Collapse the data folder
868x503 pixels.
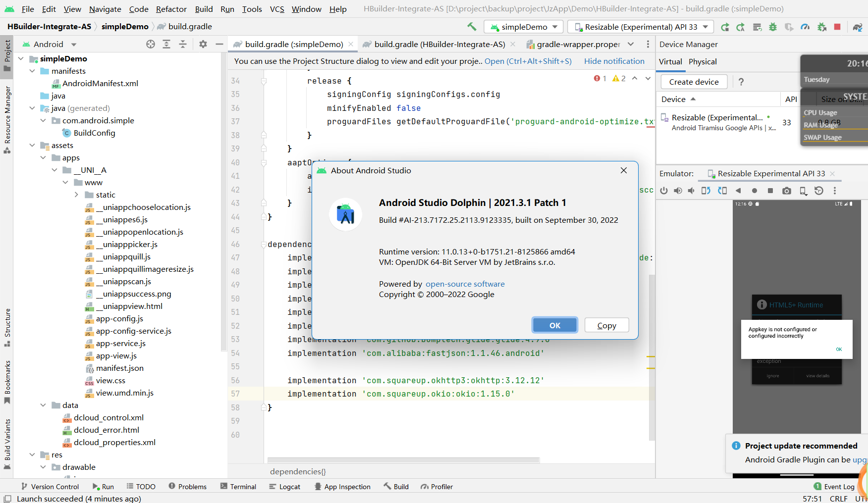tap(43, 405)
